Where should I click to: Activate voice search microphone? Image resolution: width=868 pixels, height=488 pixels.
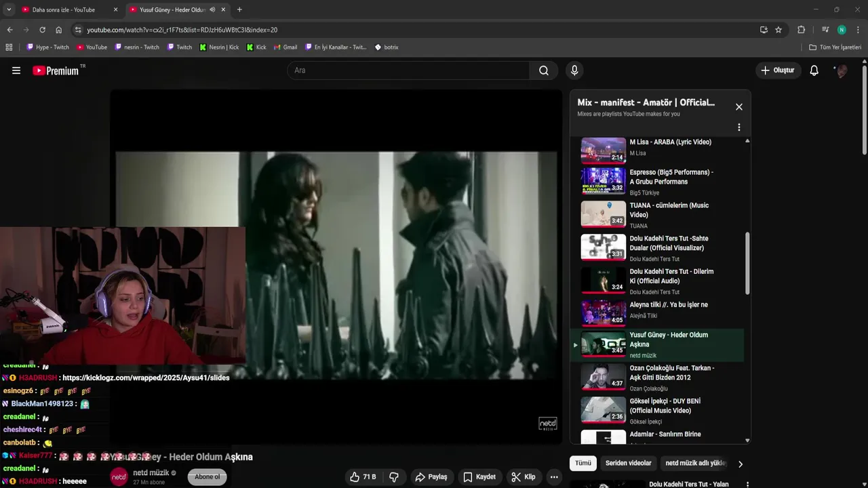coord(574,70)
